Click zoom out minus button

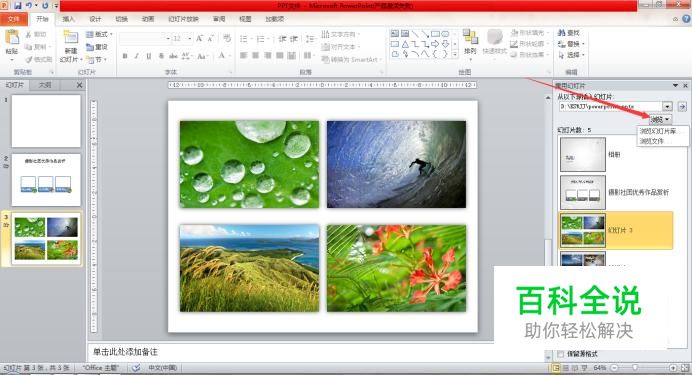(614, 368)
